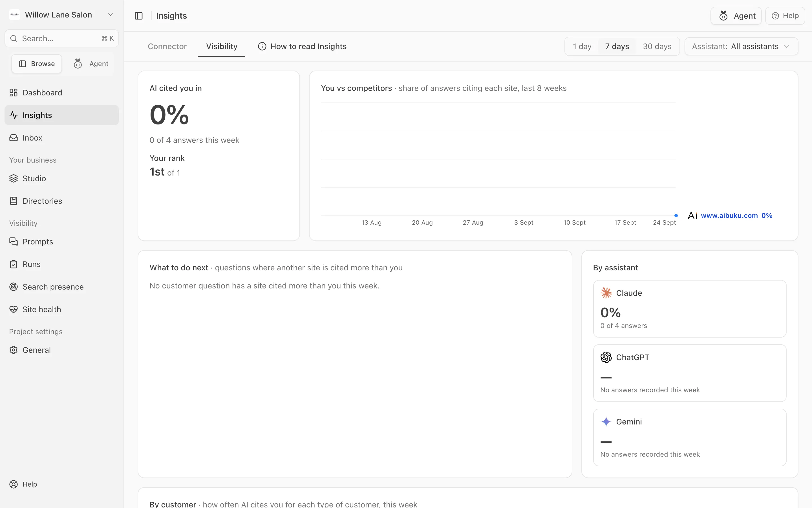Switch to Agent mode in the sidebar
Image resolution: width=812 pixels, height=508 pixels.
tap(91, 64)
